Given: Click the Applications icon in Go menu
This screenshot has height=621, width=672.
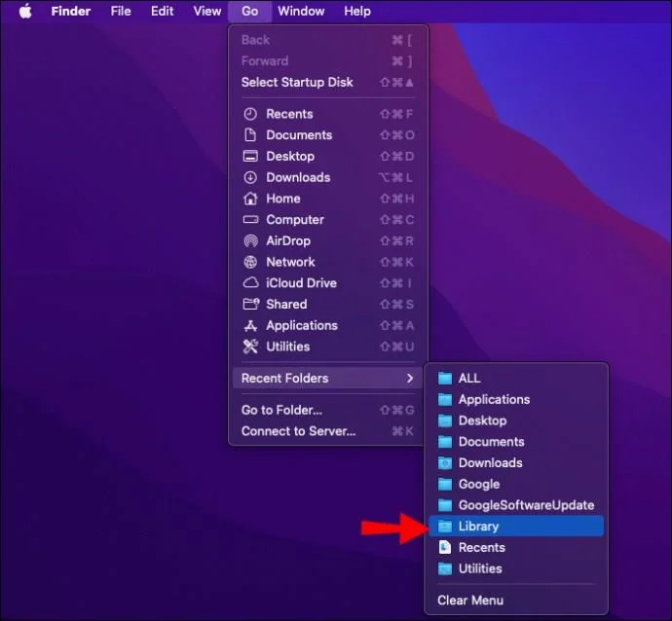Looking at the screenshot, I should (x=250, y=325).
